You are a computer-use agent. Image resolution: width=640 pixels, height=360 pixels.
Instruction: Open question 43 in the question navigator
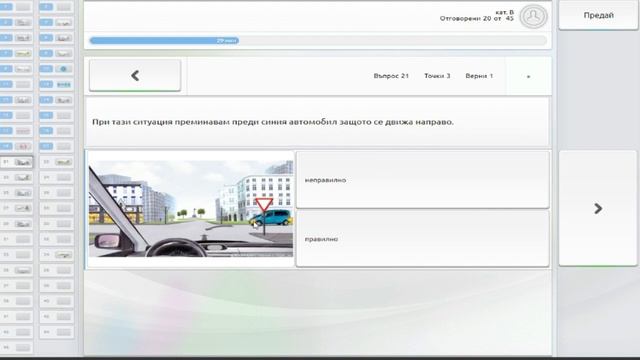[x=16, y=333]
